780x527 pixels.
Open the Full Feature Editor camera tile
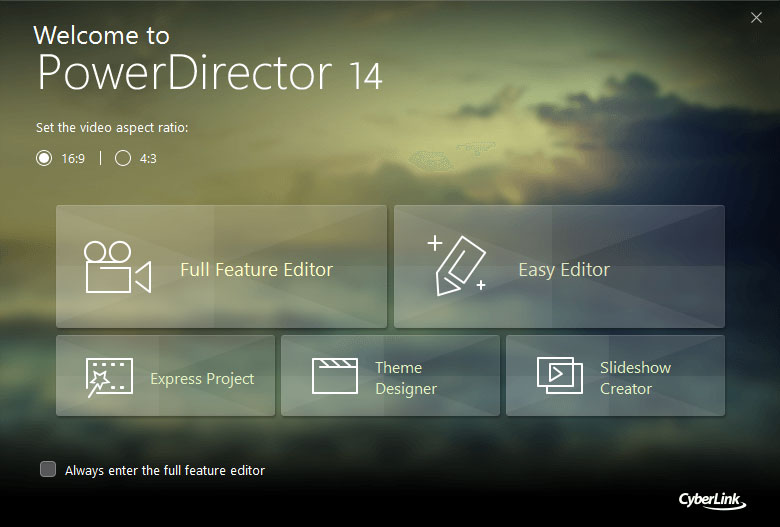221,267
